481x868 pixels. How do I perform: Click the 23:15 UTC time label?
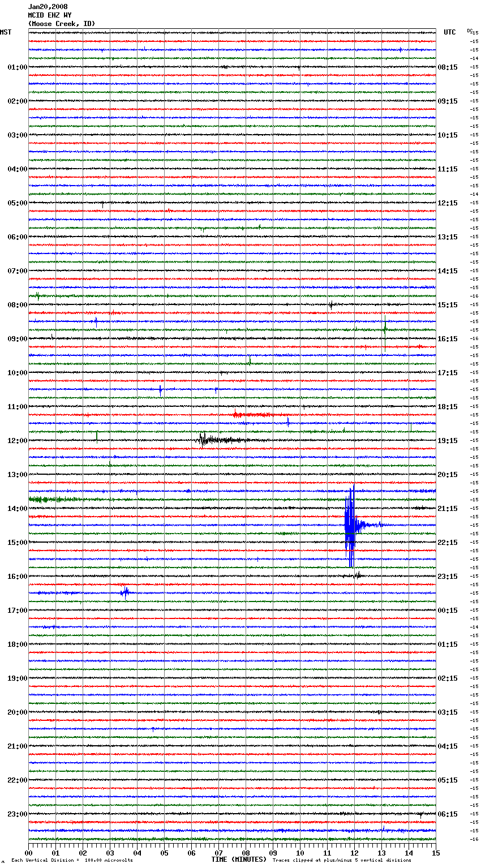point(448,577)
